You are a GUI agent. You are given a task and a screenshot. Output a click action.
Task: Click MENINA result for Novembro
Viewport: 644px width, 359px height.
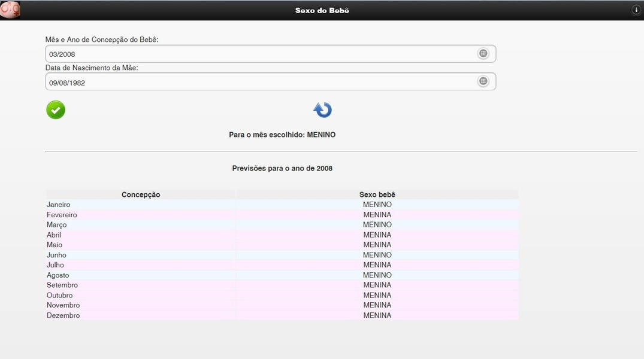coord(377,305)
